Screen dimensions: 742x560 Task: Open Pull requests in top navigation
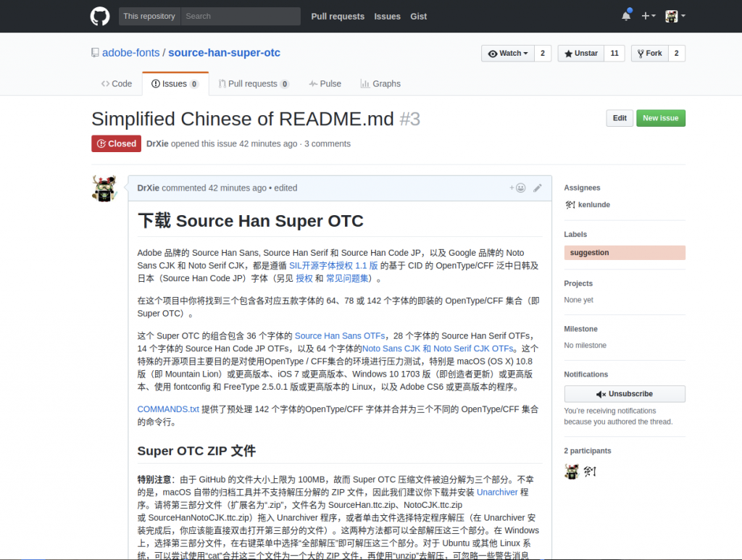338,16
